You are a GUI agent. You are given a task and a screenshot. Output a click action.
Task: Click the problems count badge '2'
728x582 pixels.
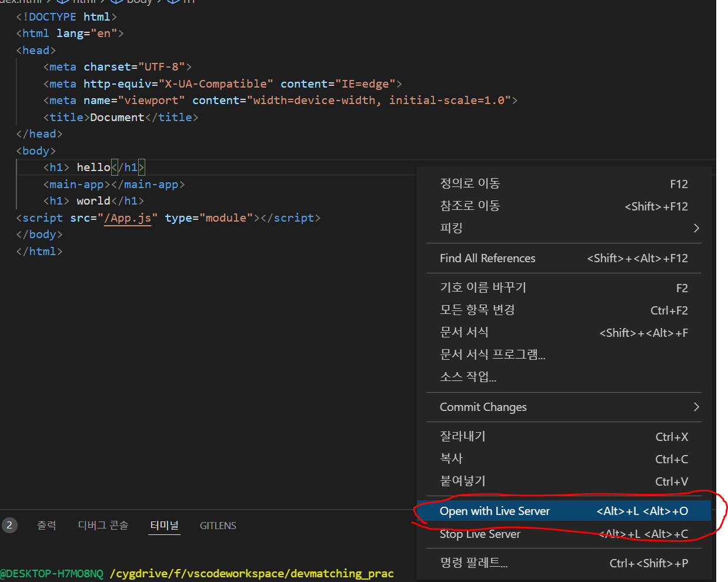pos(9,526)
